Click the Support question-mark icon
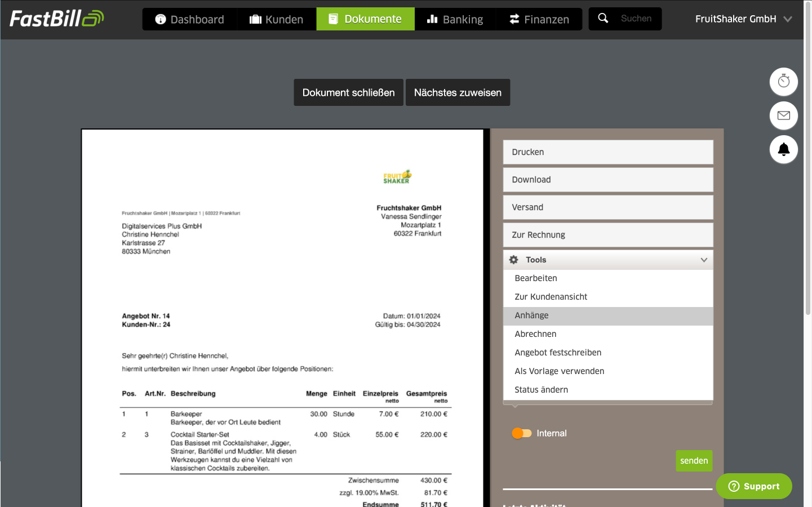812x507 pixels. click(x=734, y=486)
